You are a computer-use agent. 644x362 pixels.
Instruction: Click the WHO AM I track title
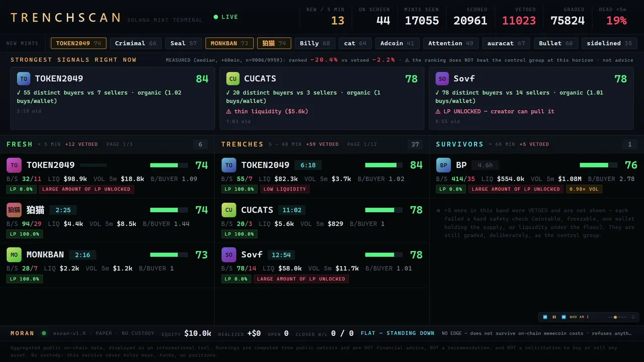579,317
